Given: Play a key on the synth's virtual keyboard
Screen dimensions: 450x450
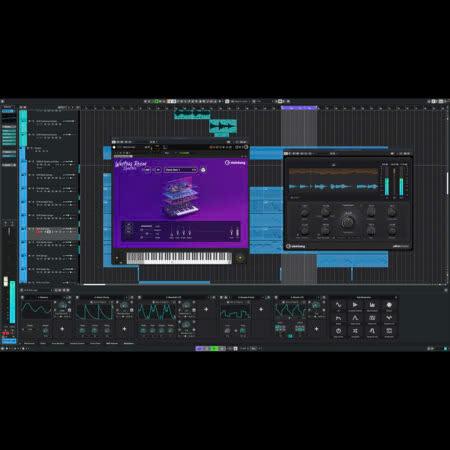Looking at the screenshot, I should 179,258.
